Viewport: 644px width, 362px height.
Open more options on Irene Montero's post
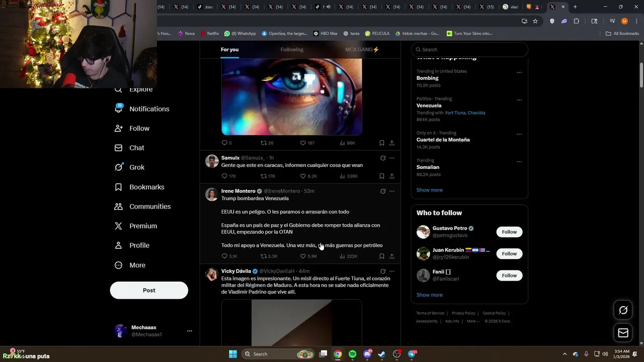tap(392, 191)
